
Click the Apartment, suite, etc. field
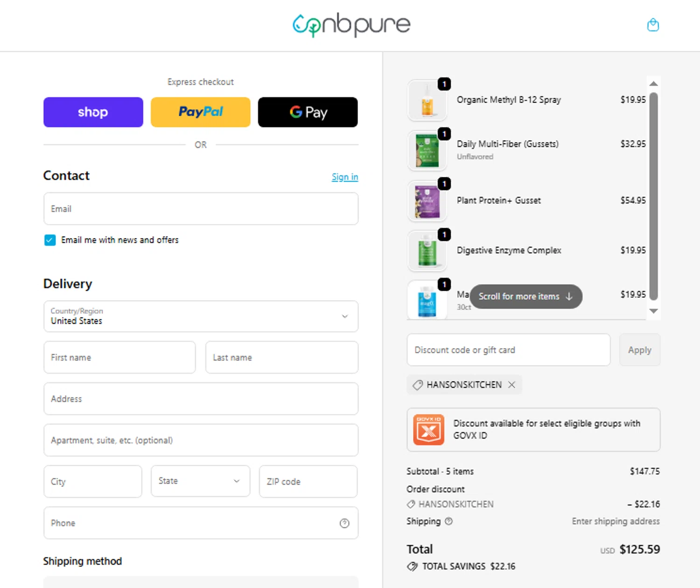(x=201, y=440)
